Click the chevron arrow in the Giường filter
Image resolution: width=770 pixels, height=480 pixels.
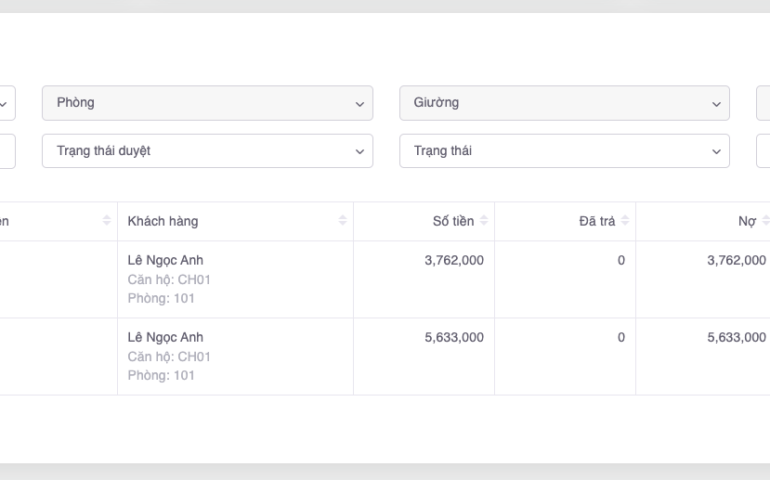pos(716,103)
